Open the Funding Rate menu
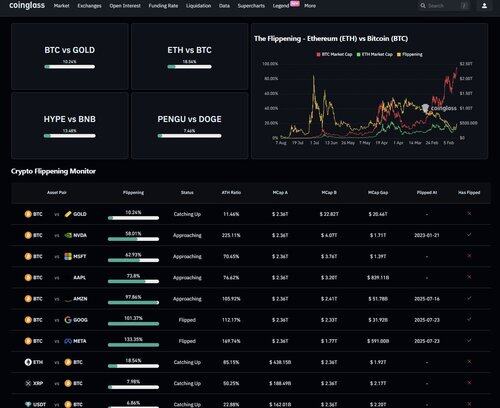500x408 pixels. coord(163,6)
